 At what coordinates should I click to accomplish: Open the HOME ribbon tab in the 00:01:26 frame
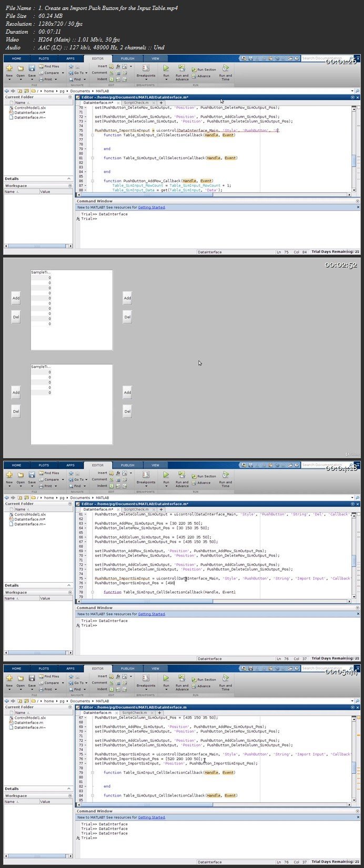[17, 58]
